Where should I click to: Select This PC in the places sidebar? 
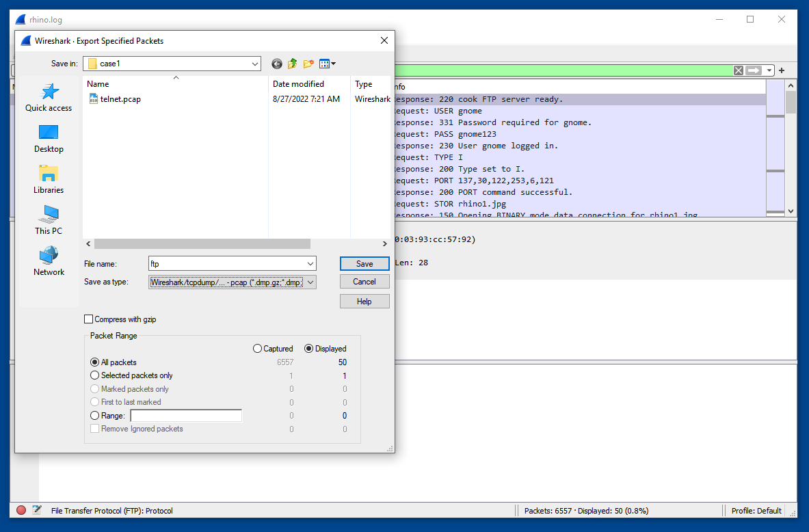pos(49,221)
